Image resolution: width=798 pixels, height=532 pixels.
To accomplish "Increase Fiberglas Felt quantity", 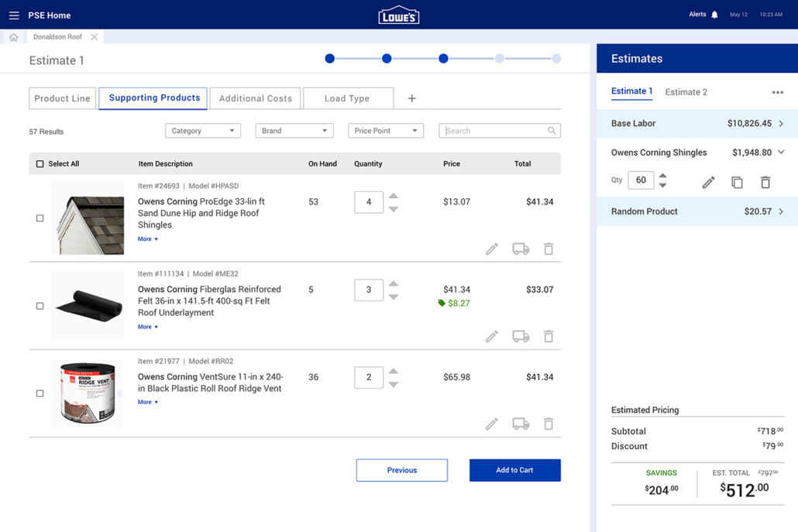I will coord(394,283).
